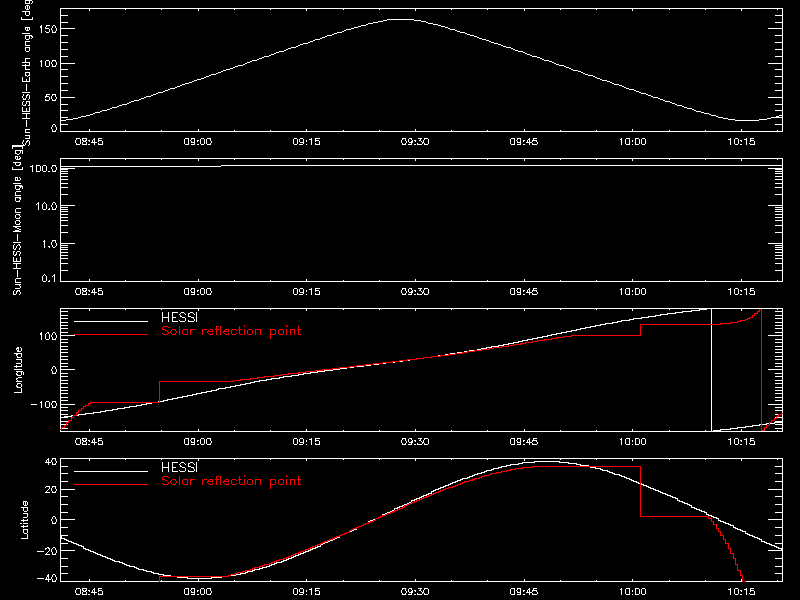
Task: Select 09:15 tick below the Earth angle plot
Action: [x=306, y=142]
